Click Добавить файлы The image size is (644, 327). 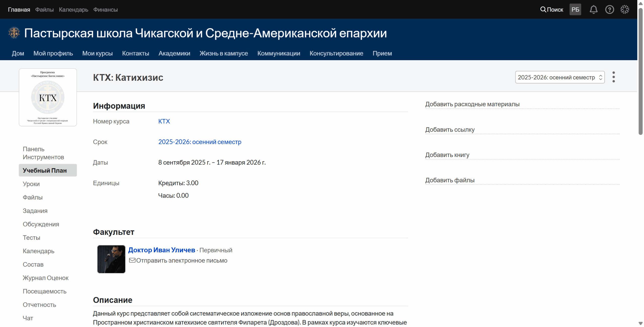[x=450, y=180]
